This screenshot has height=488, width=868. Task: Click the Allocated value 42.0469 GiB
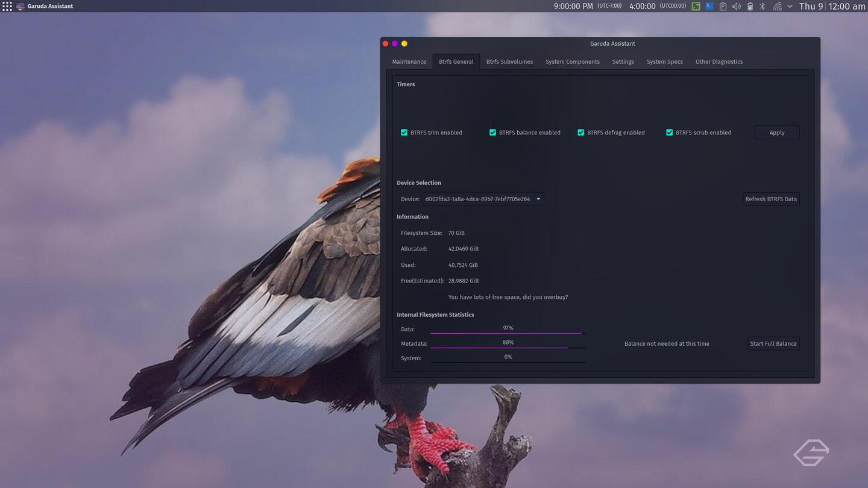pos(464,249)
